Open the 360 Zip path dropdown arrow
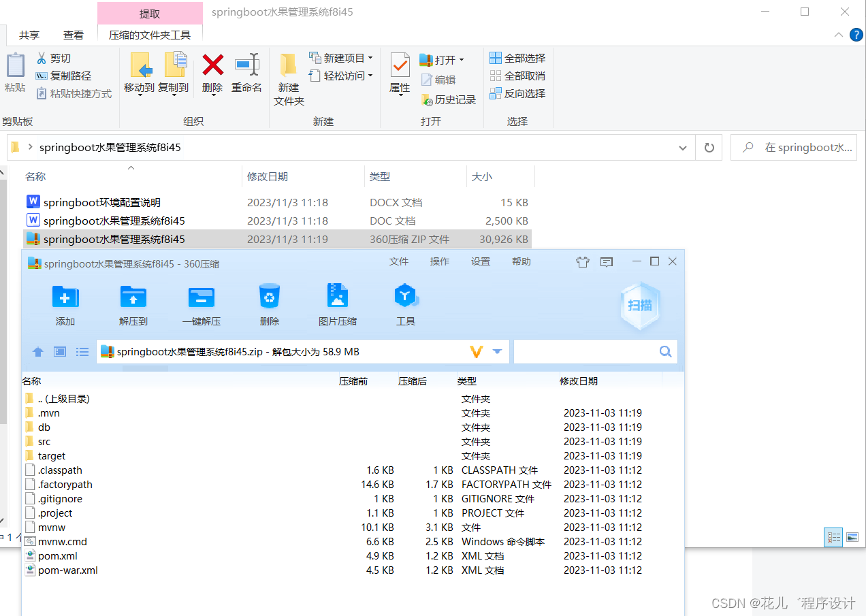This screenshot has width=866, height=616. (x=497, y=352)
